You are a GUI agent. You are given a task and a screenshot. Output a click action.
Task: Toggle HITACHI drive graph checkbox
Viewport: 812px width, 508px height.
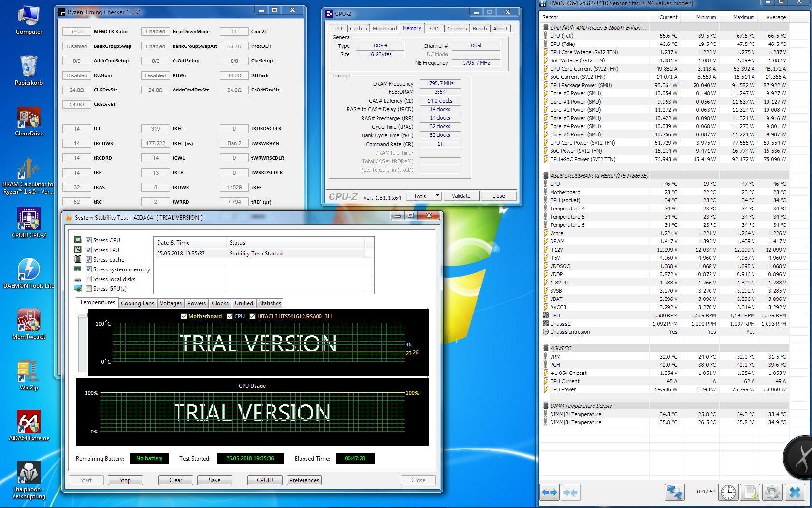point(252,316)
